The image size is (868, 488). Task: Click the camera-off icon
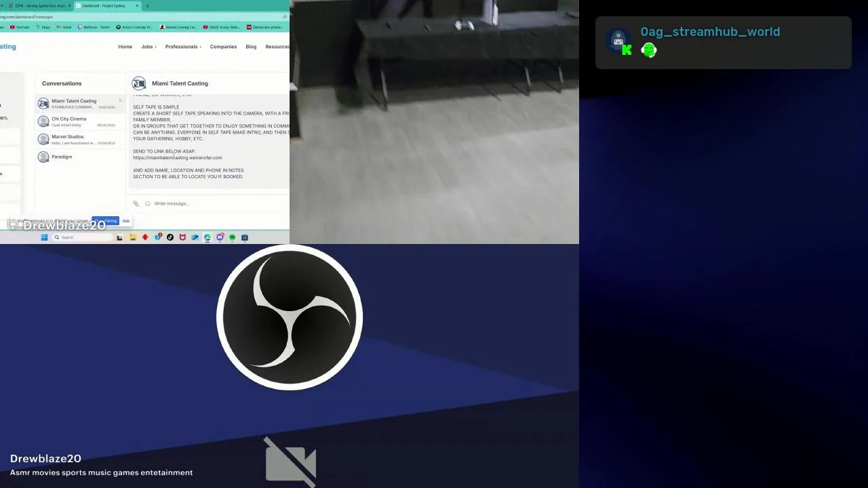[290, 462]
